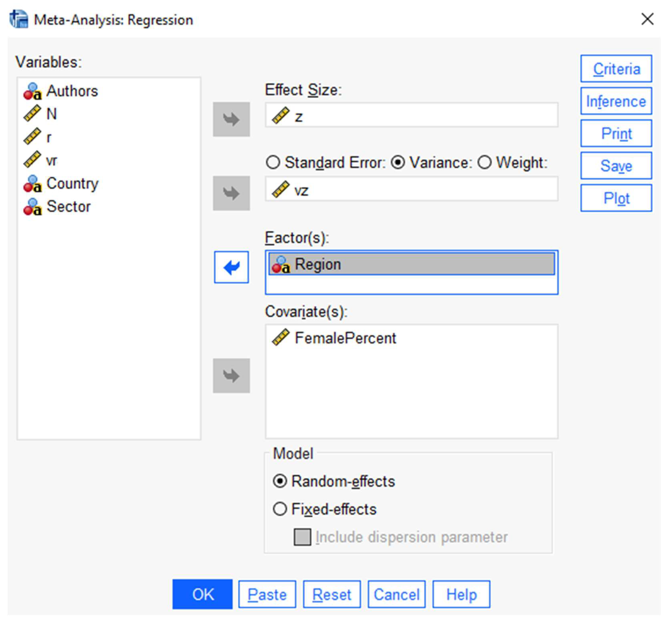Select the Authors string variable in the Variables list
672x628 pixels.
pyautogui.click(x=72, y=91)
